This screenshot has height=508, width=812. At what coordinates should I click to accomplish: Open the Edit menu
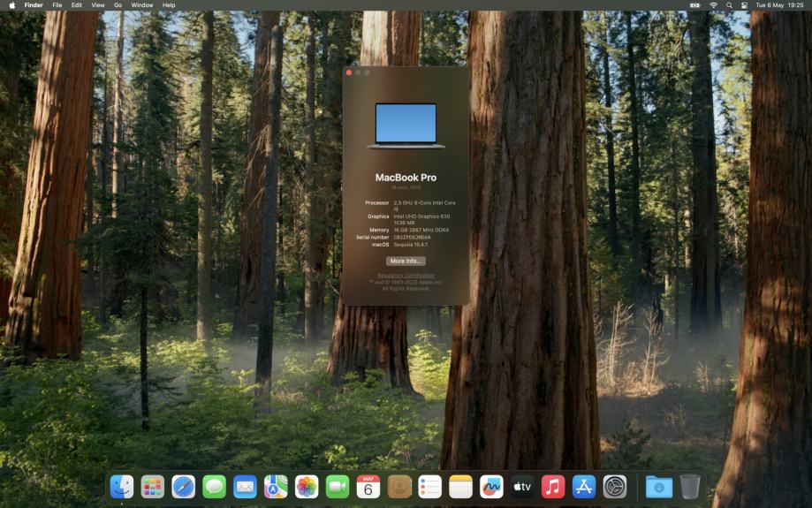pos(77,5)
